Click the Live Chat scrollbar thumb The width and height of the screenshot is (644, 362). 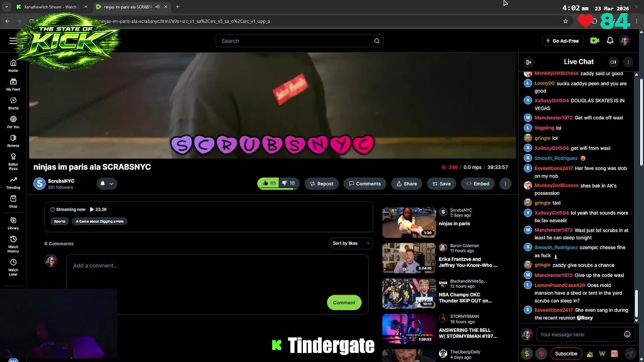[x=636, y=304]
